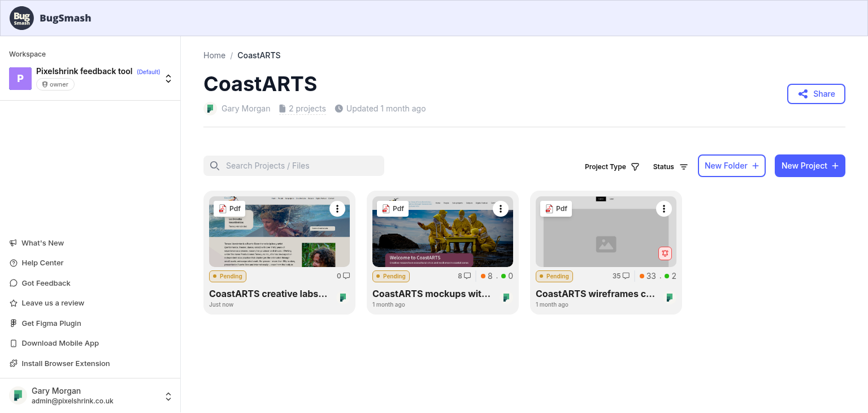The image size is (868, 413).
Task: Choose Leave us a review
Action: (x=47, y=303)
